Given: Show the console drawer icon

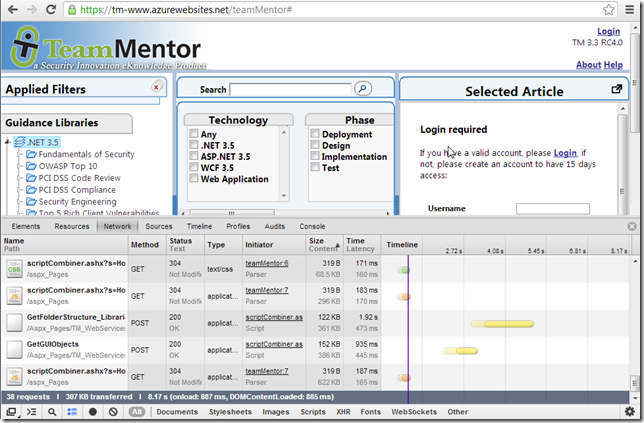Looking at the screenshot, I should pyautogui.click(x=32, y=412).
